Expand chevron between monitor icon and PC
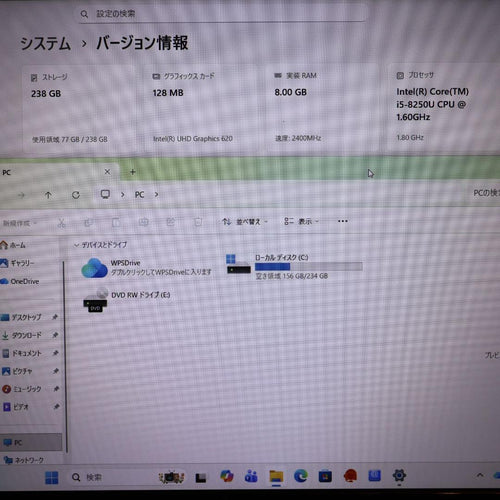This screenshot has width=500, height=500. click(122, 194)
